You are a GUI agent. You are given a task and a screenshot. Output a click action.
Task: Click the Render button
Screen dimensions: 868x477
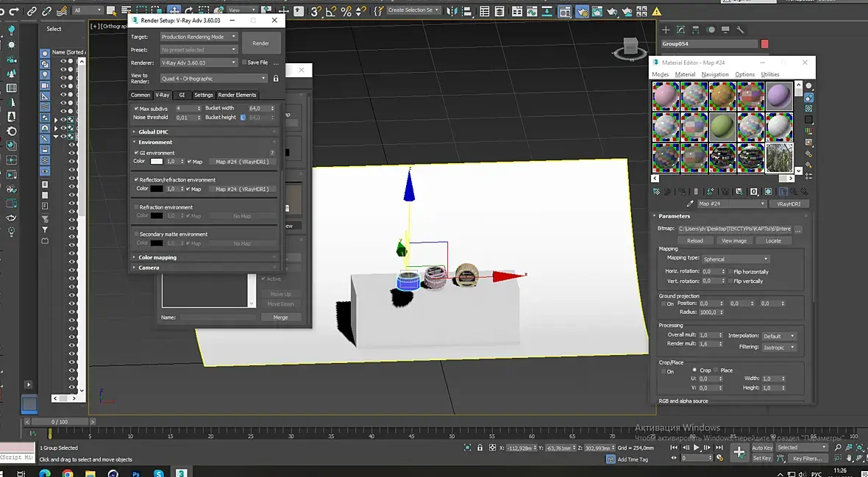261,43
